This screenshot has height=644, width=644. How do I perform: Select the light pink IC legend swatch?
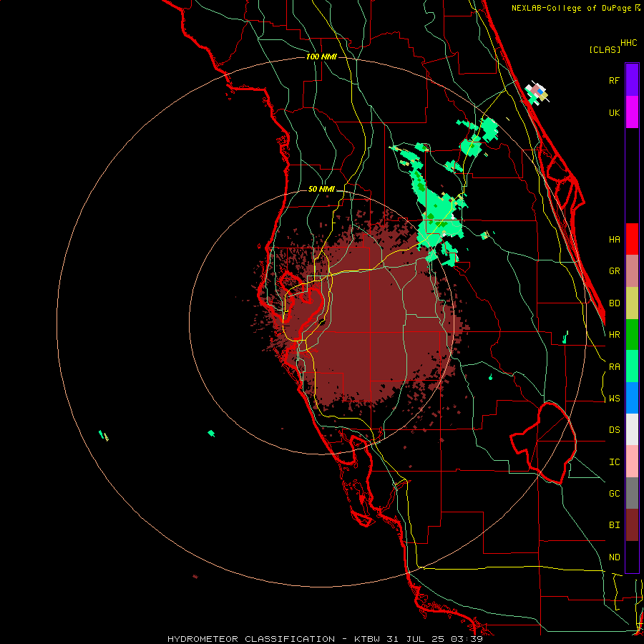click(632, 462)
